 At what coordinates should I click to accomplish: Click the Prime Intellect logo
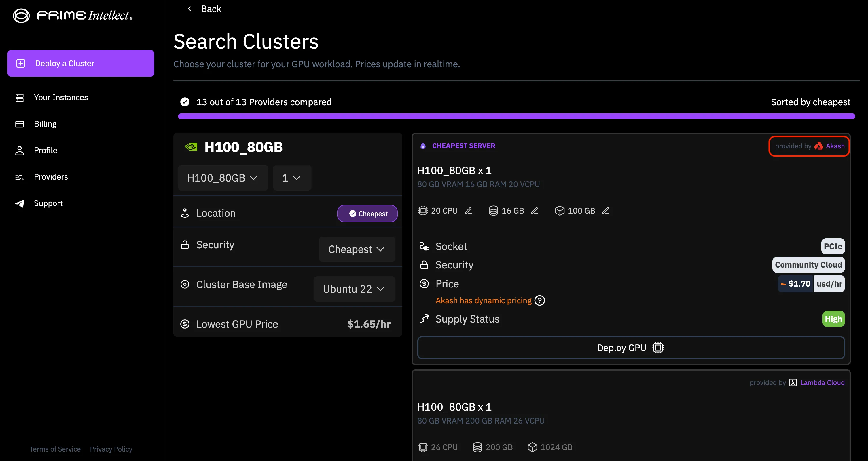[73, 16]
